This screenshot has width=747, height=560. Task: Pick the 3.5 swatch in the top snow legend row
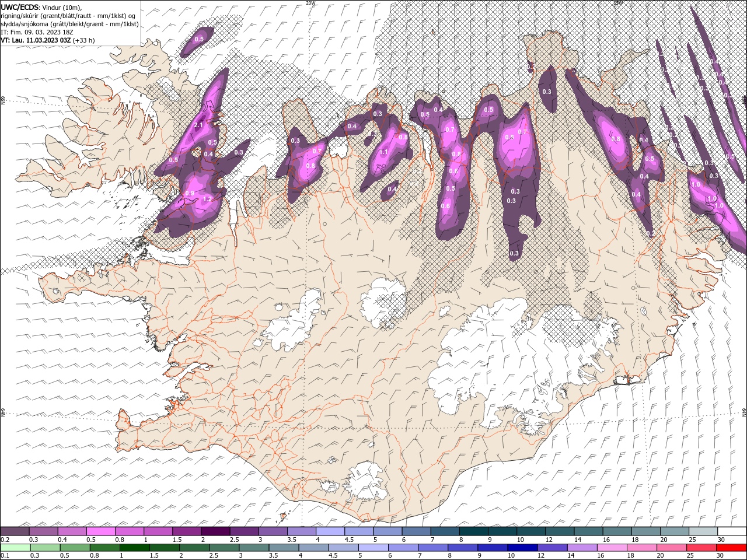click(301, 531)
